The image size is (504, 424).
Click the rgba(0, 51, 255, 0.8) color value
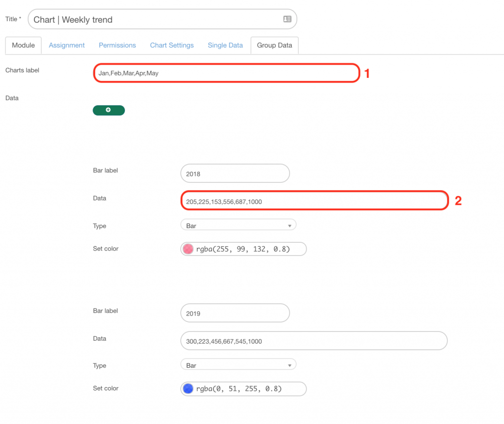(239, 389)
